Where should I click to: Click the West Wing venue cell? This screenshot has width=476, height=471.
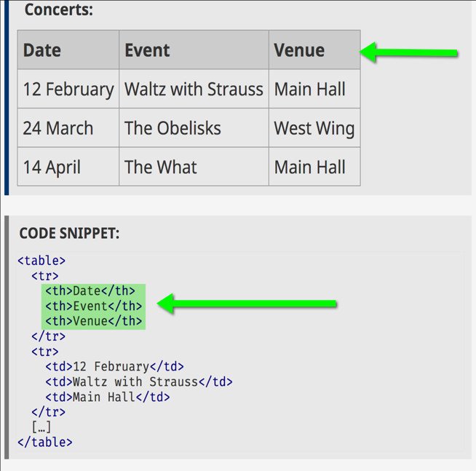coord(314,128)
